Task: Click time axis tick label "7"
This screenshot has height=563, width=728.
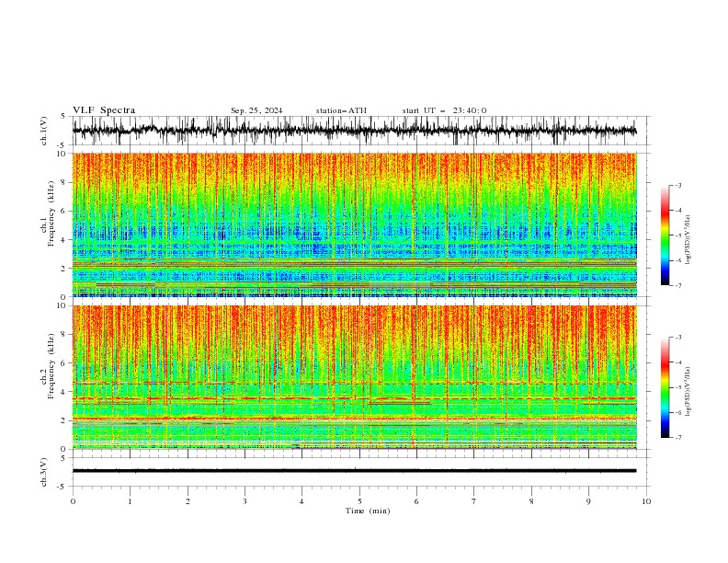Action: click(474, 501)
